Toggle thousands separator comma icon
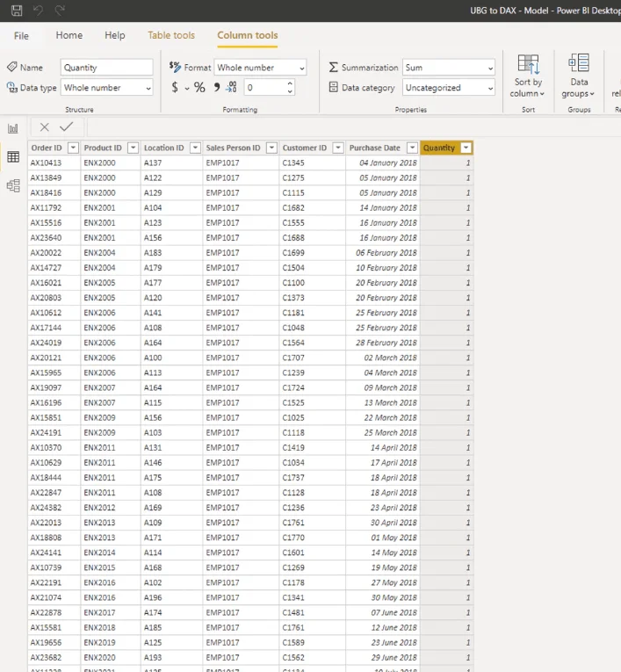Viewport: 621px width, 672px height. tap(217, 88)
